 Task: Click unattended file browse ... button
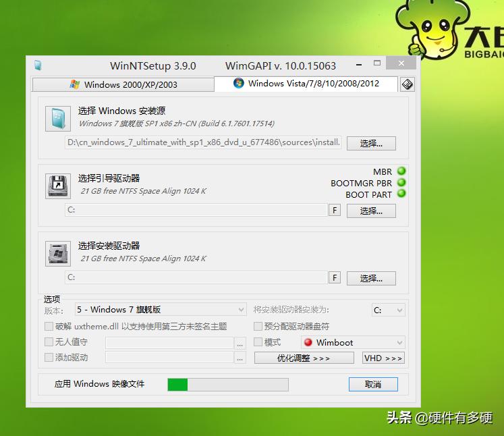click(x=240, y=343)
